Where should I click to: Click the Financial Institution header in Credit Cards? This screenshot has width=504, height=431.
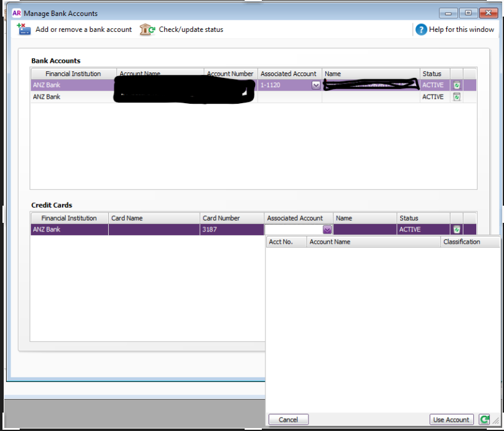click(x=69, y=218)
